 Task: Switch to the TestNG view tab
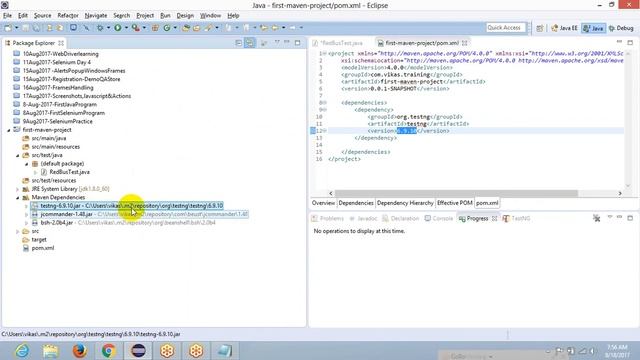tap(516, 218)
